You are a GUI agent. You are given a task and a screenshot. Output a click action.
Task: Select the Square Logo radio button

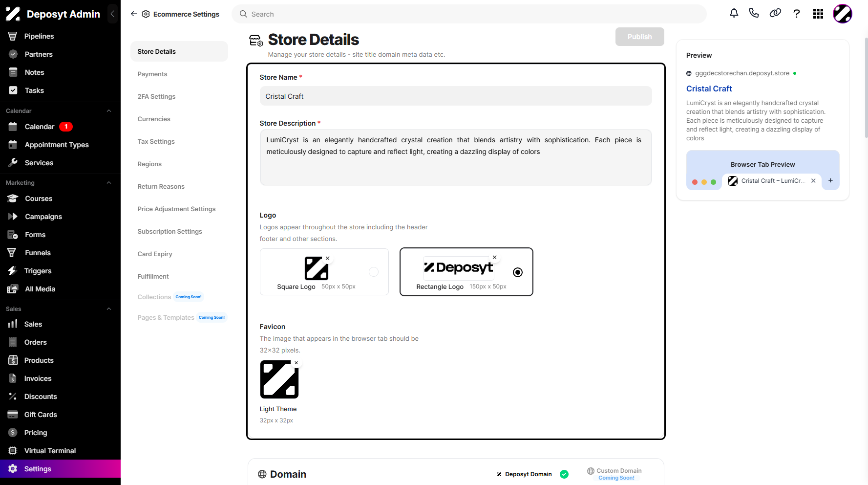point(374,272)
